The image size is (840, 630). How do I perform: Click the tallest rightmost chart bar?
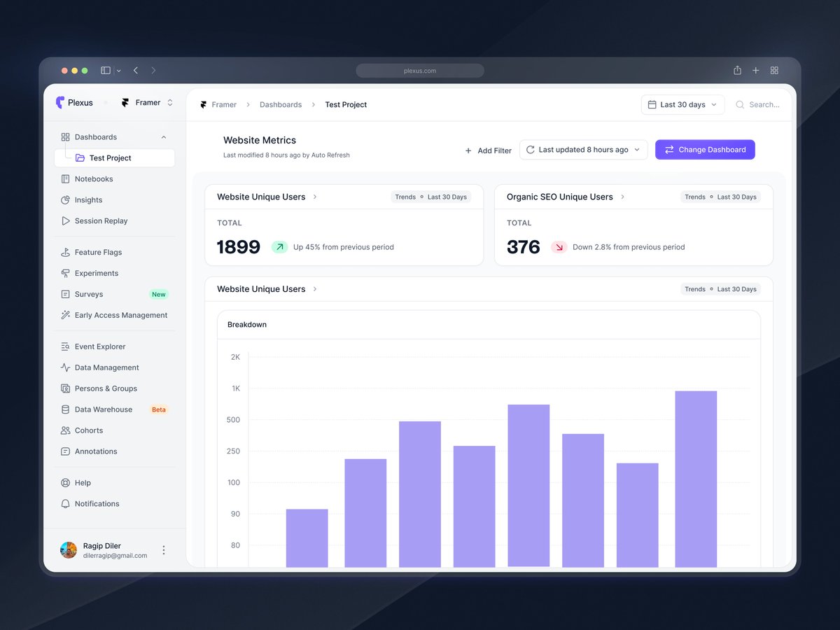[696, 479]
